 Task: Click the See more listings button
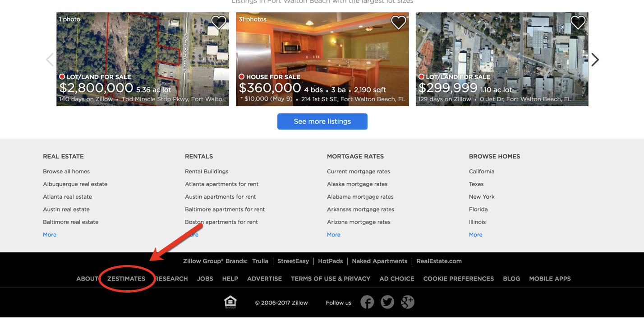[x=322, y=121]
